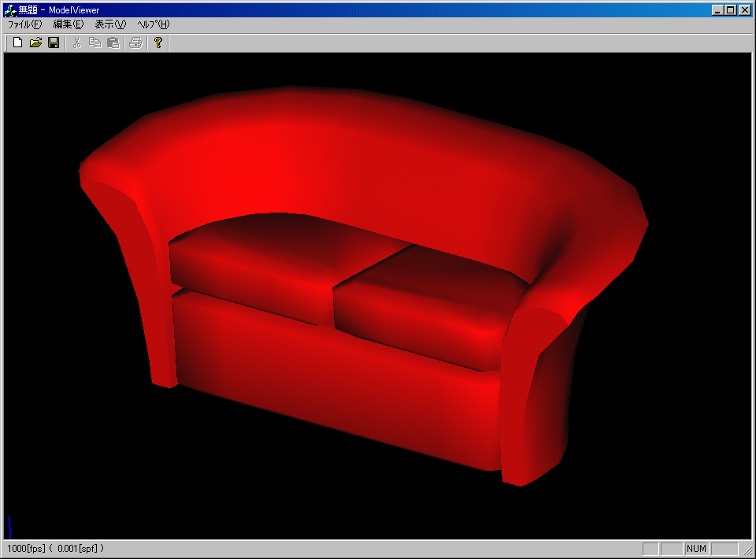756x559 pixels.
Task: Open a model file with folder icon
Action: coord(35,43)
